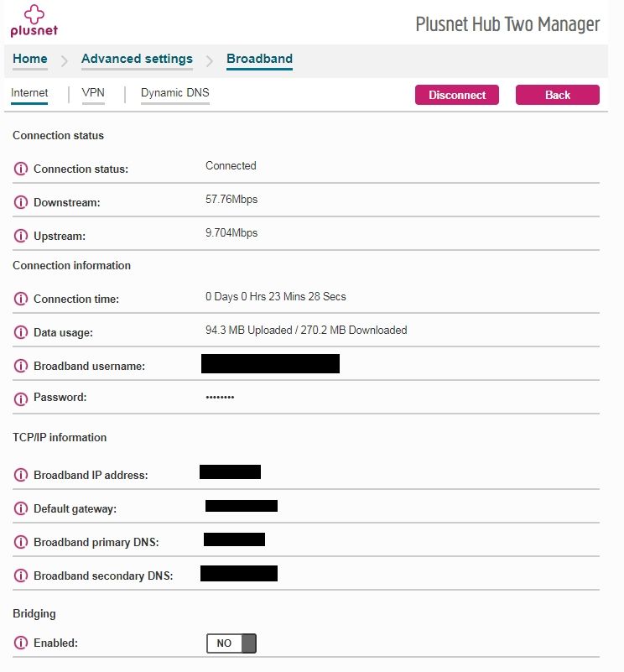Click the info icon beside Upstream

point(21,236)
